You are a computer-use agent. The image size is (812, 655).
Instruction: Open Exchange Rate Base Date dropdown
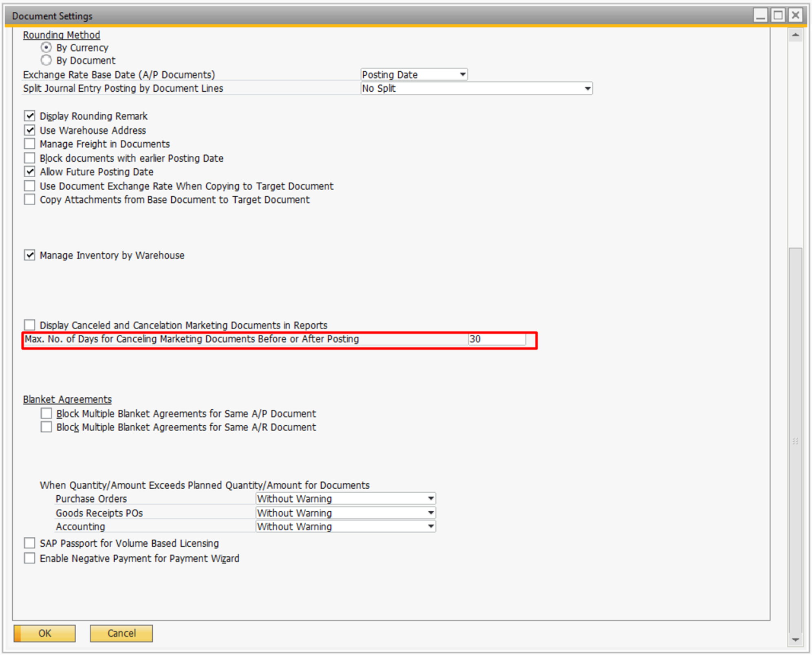click(462, 75)
